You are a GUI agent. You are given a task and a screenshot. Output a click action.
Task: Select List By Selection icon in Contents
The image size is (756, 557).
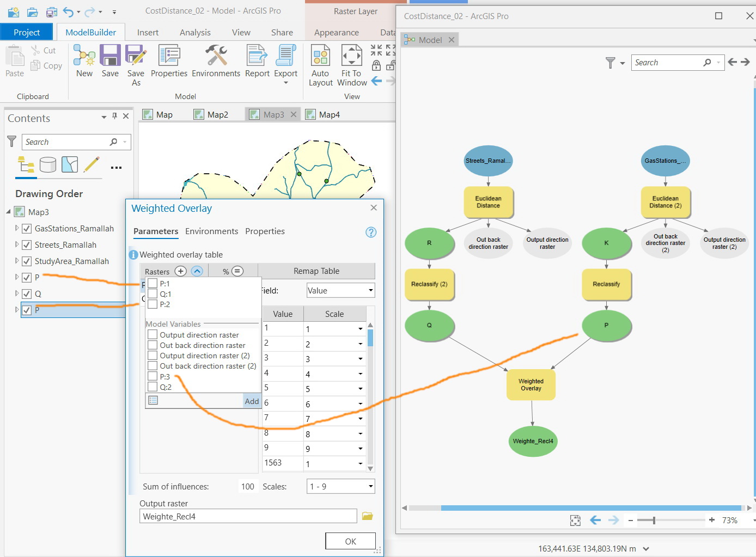coord(70,164)
